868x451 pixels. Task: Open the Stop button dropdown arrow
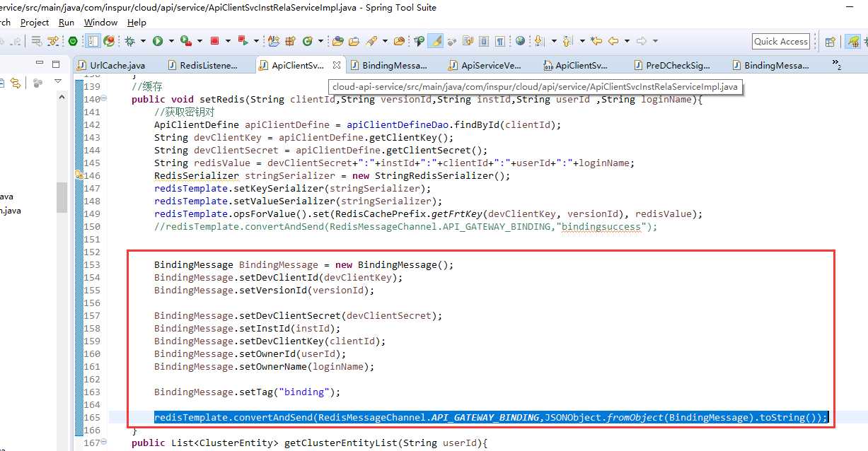(227, 41)
